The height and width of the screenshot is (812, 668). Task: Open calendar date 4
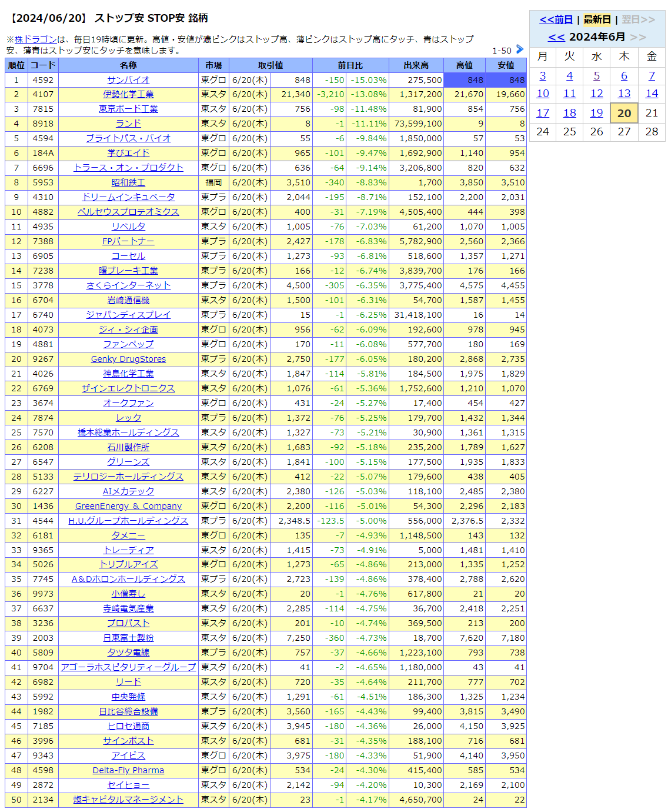point(569,76)
